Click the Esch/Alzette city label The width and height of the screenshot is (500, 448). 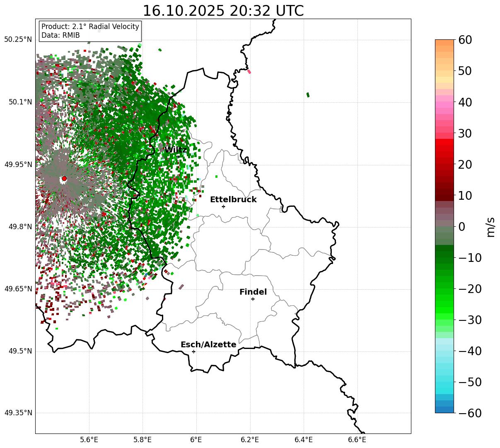click(208, 344)
